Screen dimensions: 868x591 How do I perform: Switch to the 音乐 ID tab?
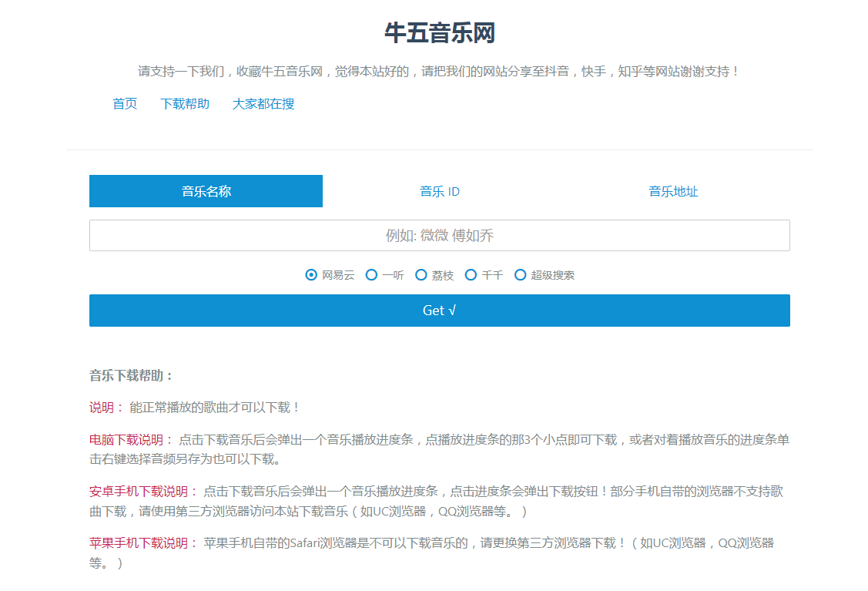pyautogui.click(x=440, y=191)
